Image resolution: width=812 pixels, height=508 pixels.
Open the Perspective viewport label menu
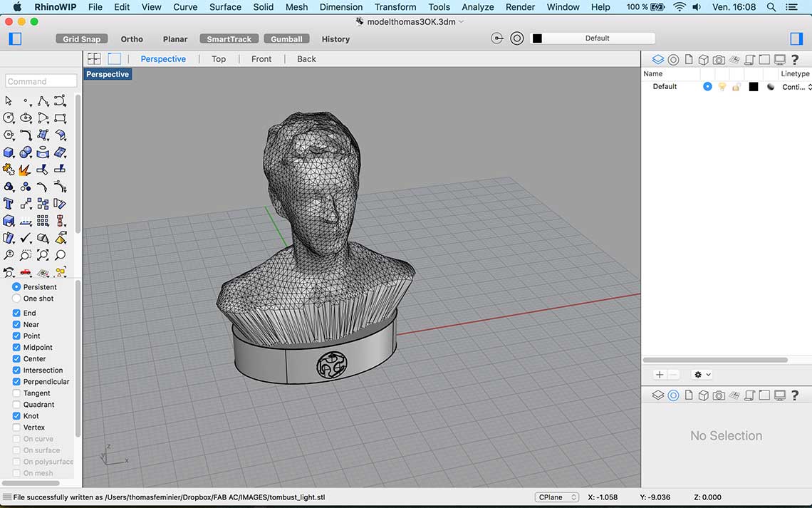pos(107,74)
